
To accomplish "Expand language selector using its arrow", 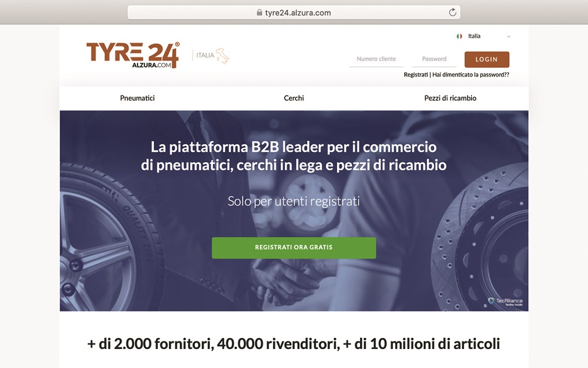I will point(509,36).
